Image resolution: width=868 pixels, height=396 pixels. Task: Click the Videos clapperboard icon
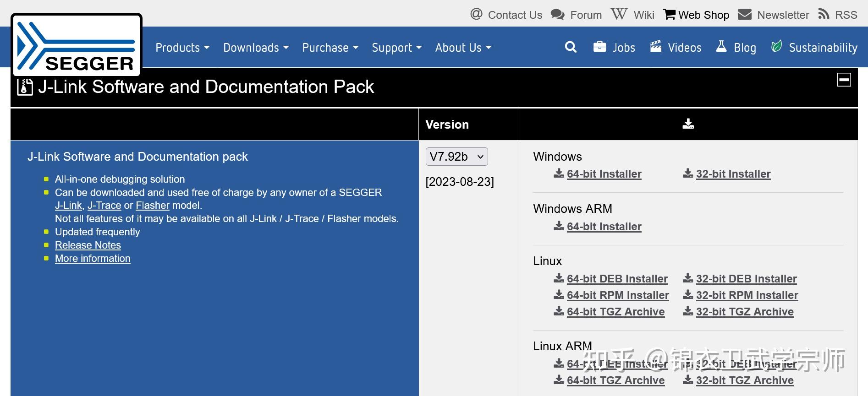coord(656,47)
